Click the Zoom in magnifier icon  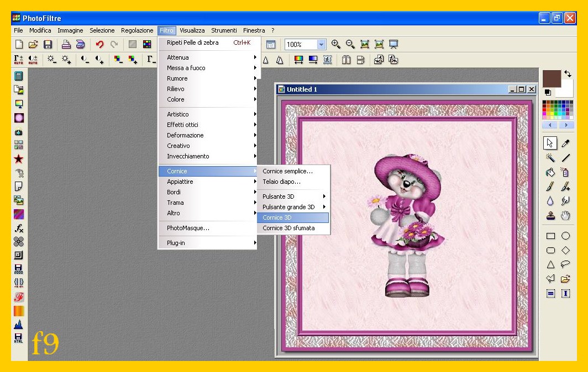pyautogui.click(x=335, y=45)
